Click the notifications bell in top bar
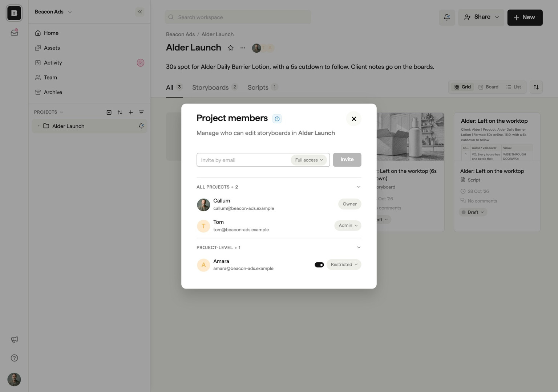The height and width of the screenshot is (392, 558). pos(447,17)
